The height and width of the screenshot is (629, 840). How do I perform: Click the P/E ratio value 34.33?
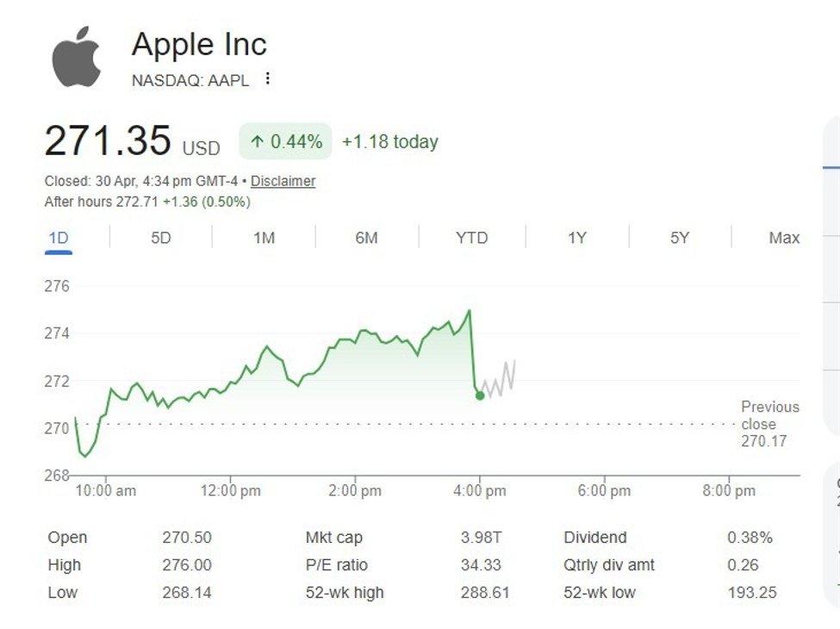[x=481, y=565]
